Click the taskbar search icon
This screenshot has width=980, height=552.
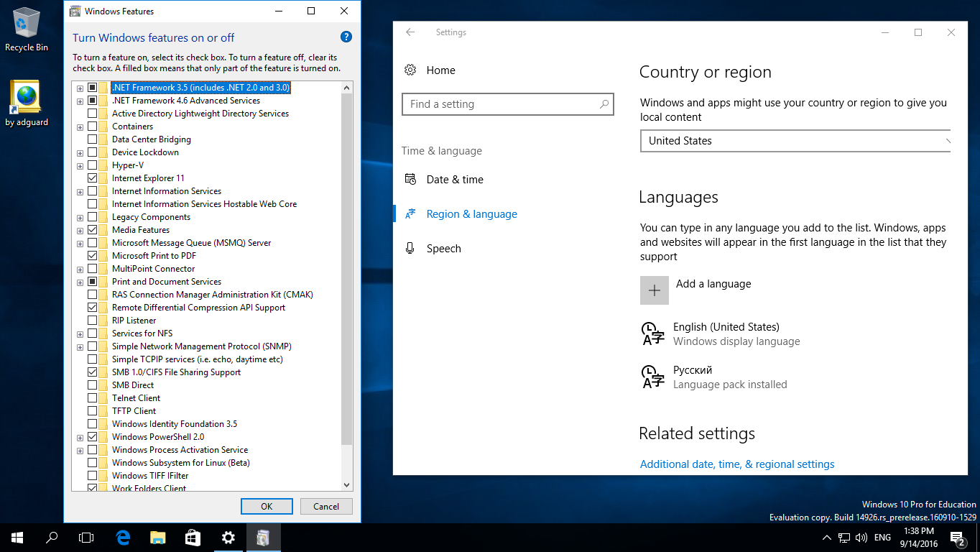point(52,537)
